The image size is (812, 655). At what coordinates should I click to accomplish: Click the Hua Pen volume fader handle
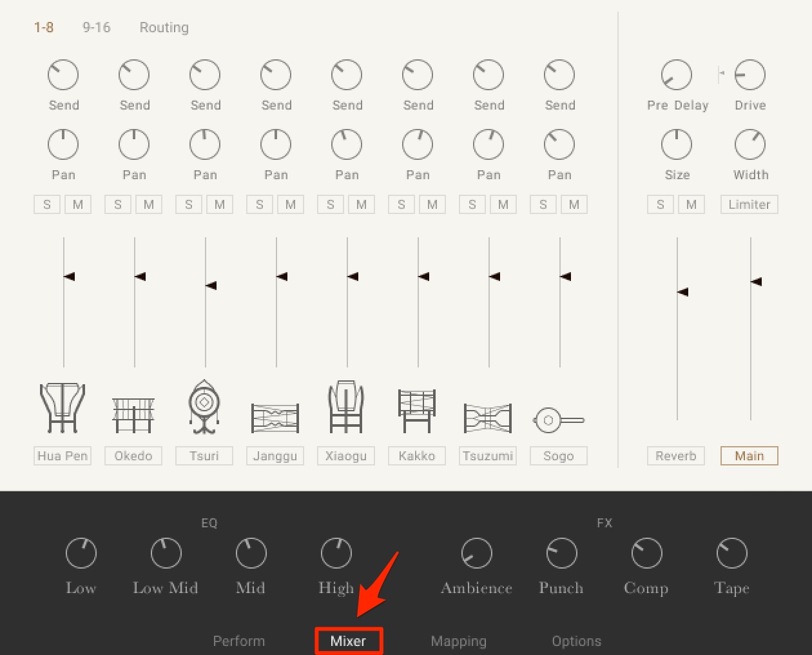[70, 277]
